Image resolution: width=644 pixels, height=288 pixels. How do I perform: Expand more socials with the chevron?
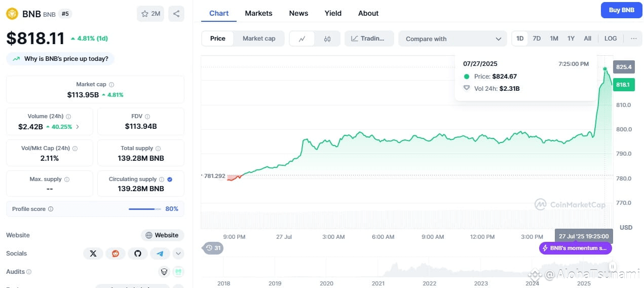(x=178, y=254)
